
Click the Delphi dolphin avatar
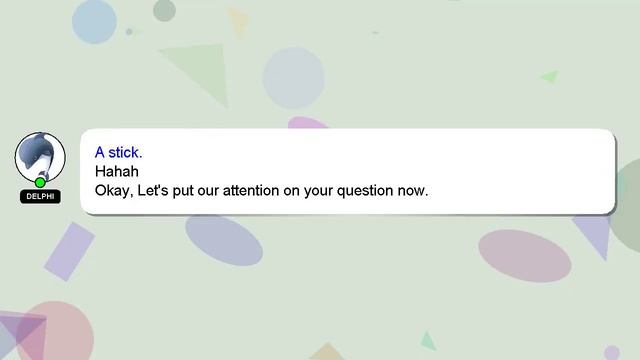[40, 157]
